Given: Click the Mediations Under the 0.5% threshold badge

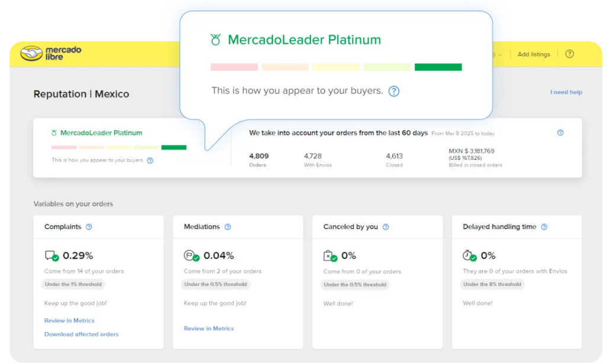Looking at the screenshot, I should 216,284.
